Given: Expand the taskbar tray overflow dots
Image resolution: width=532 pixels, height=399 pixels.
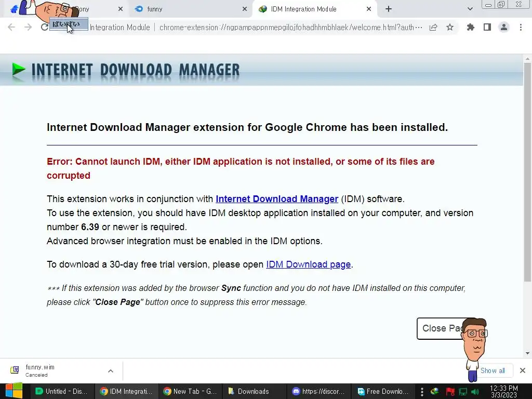Looking at the screenshot, I should (422, 392).
